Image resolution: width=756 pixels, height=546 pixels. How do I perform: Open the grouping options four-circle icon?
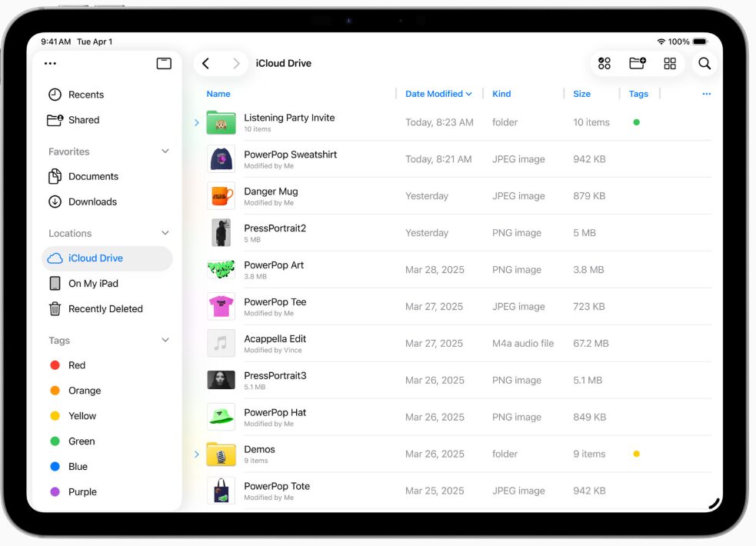[604, 64]
